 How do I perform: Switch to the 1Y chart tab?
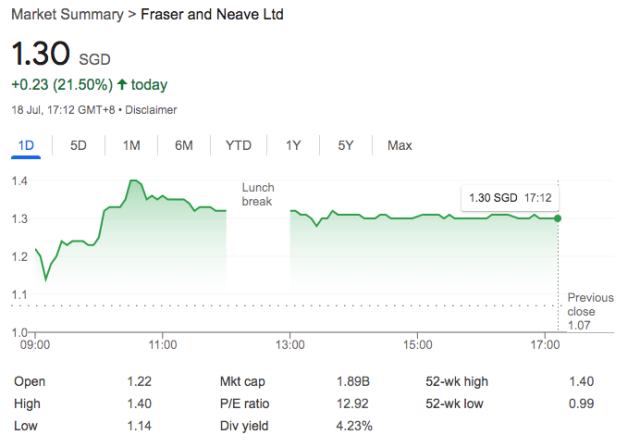pyautogui.click(x=293, y=146)
